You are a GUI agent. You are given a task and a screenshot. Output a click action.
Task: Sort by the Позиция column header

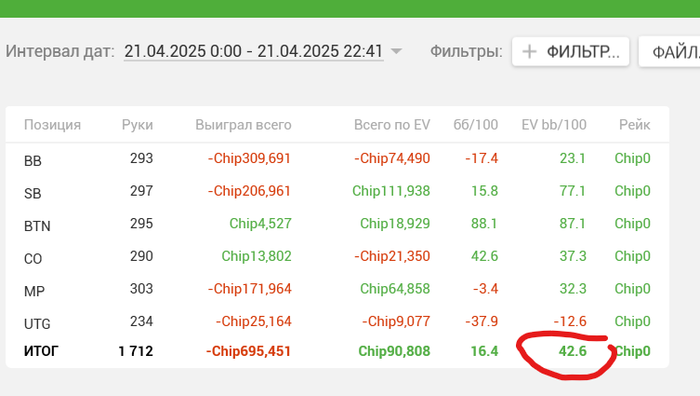52,125
